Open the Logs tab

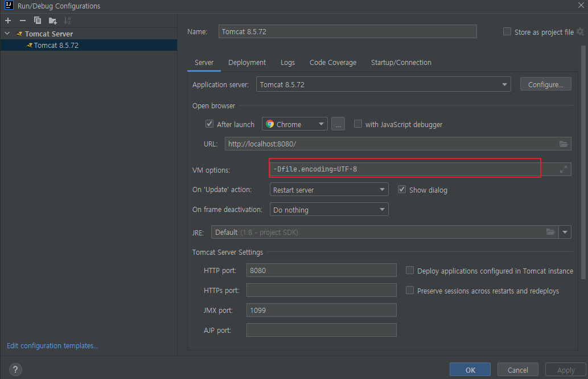pos(287,63)
